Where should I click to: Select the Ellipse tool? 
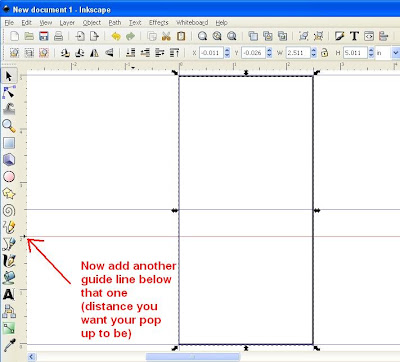pos(9,177)
